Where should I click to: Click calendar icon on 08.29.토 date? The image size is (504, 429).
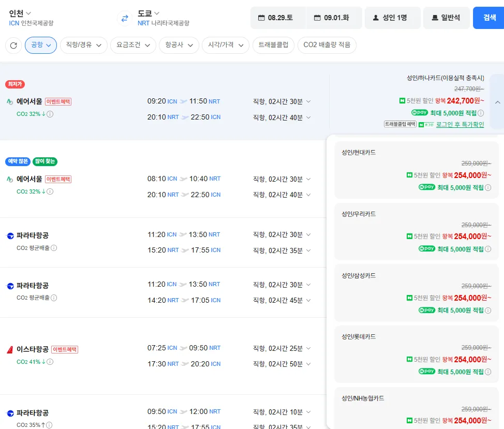click(x=261, y=18)
